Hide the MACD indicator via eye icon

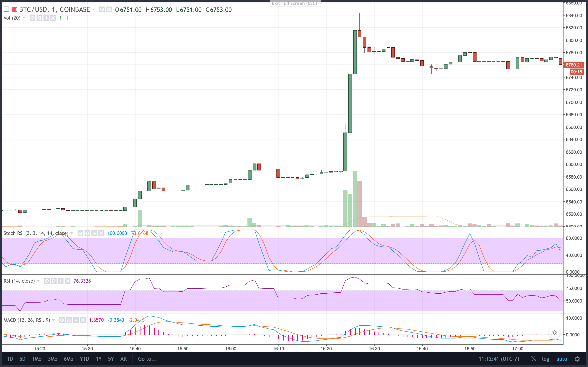62,320
